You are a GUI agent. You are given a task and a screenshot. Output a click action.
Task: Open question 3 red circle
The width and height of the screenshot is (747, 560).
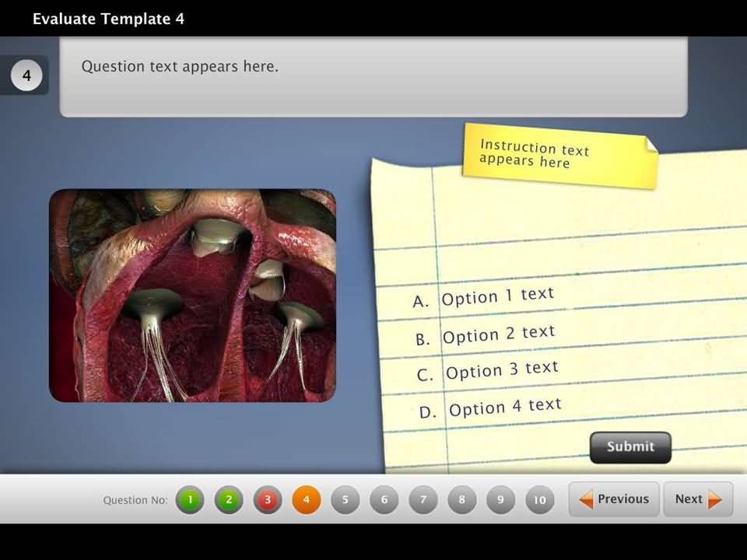point(268,500)
